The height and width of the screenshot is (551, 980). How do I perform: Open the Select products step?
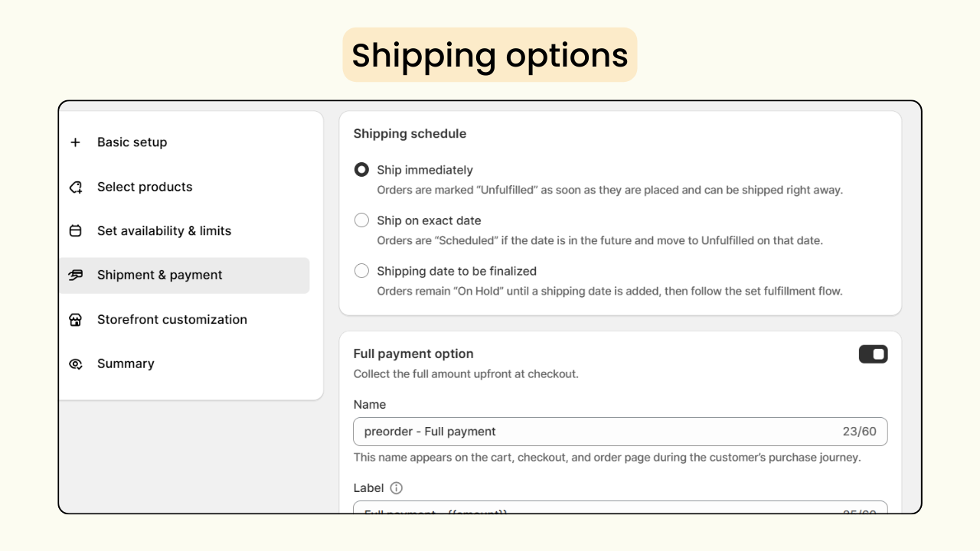(x=144, y=186)
